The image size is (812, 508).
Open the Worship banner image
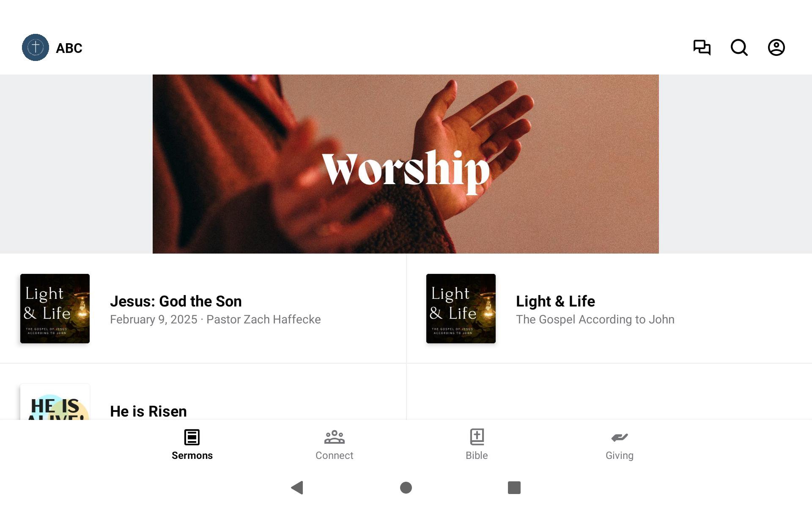pyautogui.click(x=406, y=164)
